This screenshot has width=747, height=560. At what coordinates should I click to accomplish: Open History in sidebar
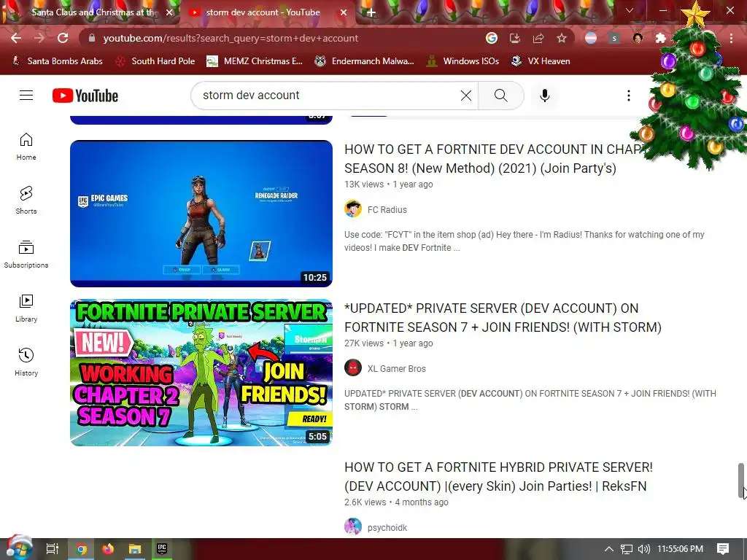[x=26, y=362]
